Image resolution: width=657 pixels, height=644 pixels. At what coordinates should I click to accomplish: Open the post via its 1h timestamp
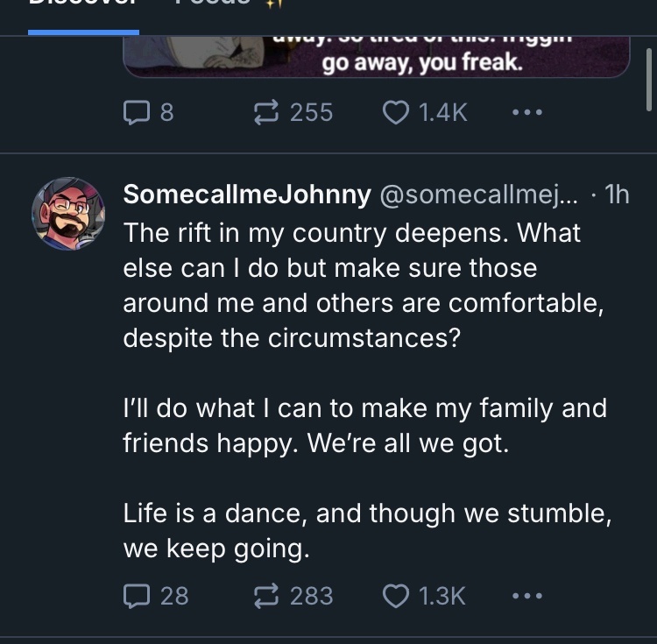[617, 195]
